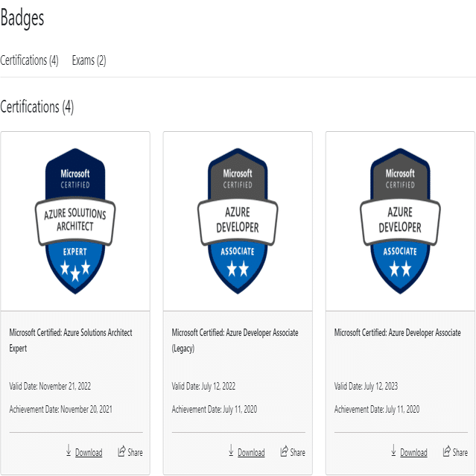
Task: Click share icon on Azure Developer Associate (Legacy) card
Action: [284, 451]
